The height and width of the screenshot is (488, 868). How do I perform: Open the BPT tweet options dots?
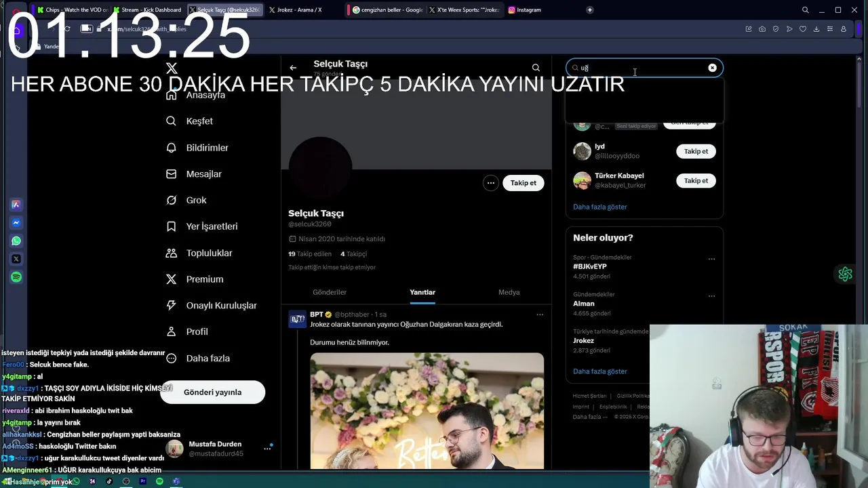tap(540, 314)
